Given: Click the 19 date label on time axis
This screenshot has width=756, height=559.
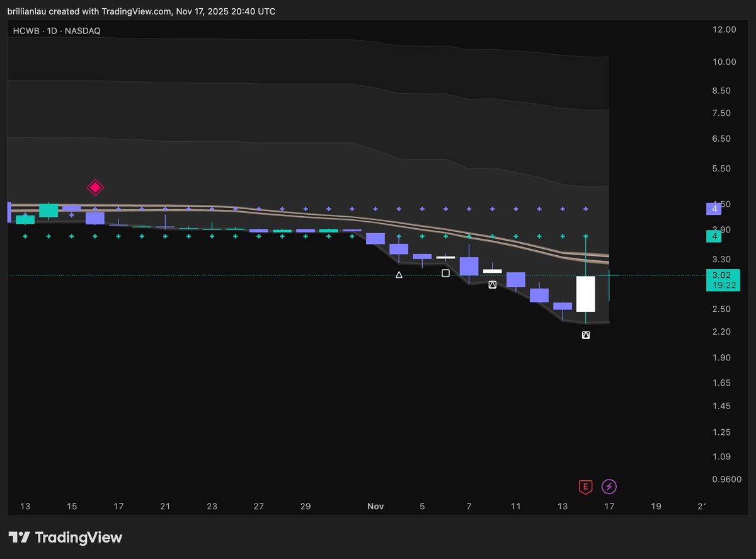Looking at the screenshot, I should (x=656, y=506).
